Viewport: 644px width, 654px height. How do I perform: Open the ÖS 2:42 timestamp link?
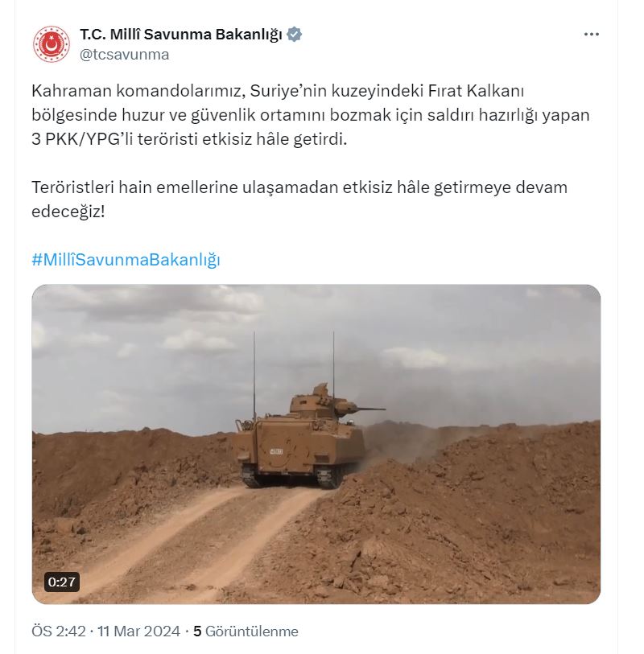pos(59,631)
